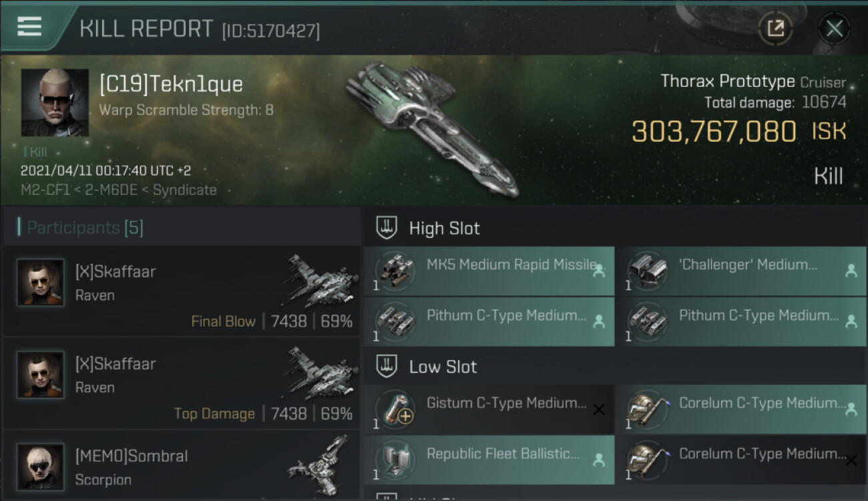This screenshot has width=868, height=501.
Task: Click the High Slot section icon
Action: [387, 228]
